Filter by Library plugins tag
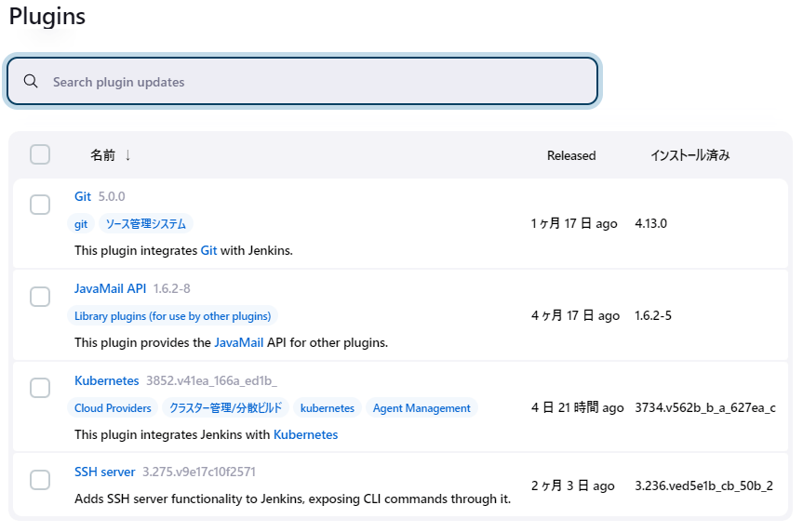 click(x=172, y=316)
